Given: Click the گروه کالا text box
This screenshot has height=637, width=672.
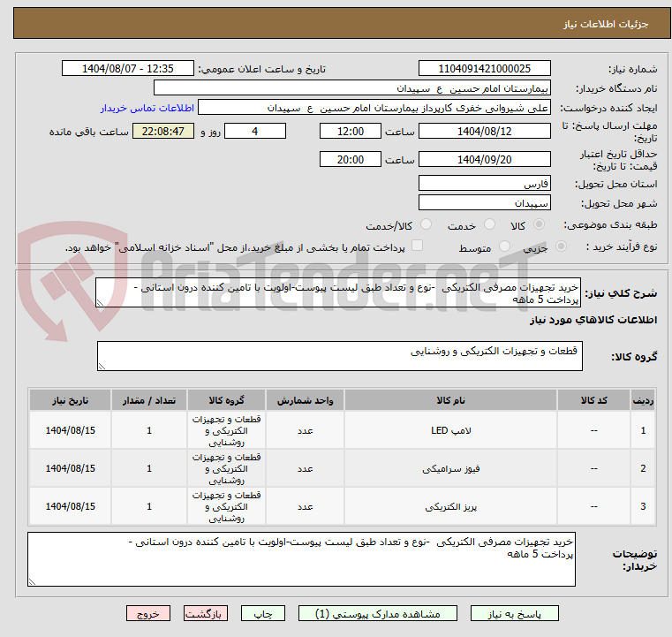Looking at the screenshot, I should coord(340,356).
